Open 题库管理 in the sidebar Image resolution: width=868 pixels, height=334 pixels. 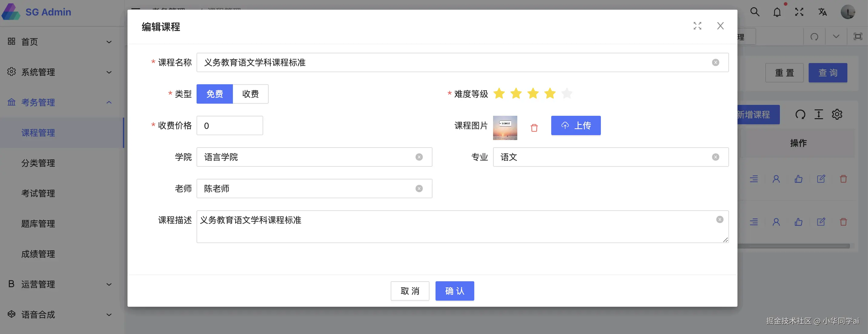pos(38,224)
